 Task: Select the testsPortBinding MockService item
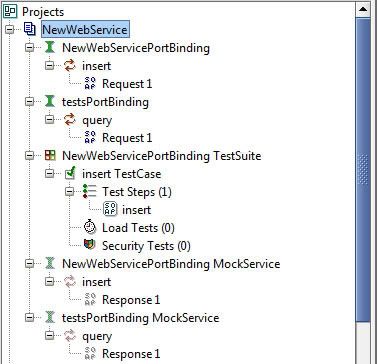pos(141,318)
